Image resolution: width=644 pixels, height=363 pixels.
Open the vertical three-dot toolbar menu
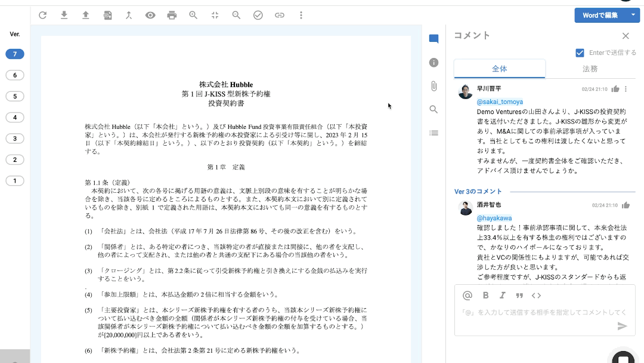click(301, 15)
